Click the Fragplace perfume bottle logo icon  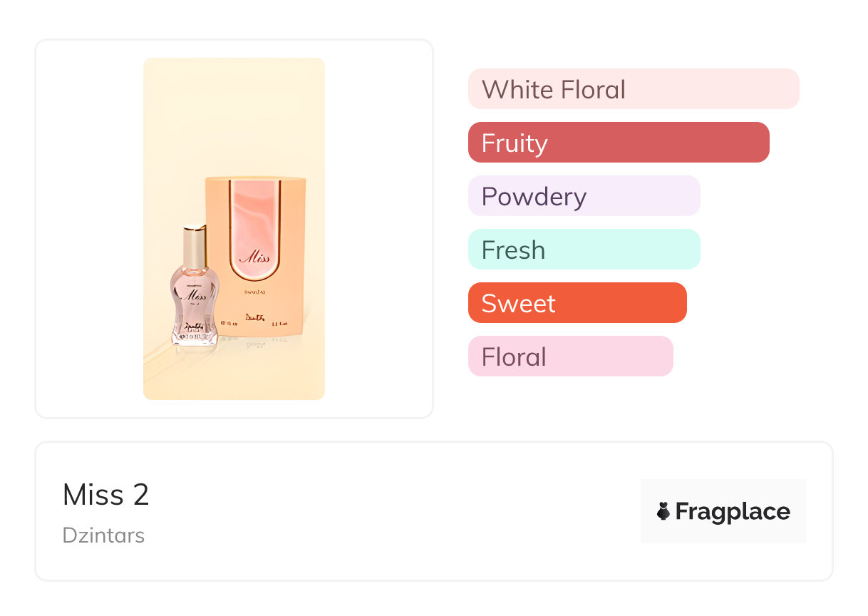click(663, 511)
